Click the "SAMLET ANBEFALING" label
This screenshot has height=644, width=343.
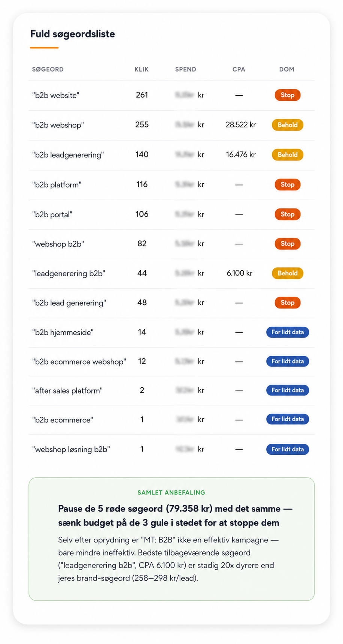(171, 493)
